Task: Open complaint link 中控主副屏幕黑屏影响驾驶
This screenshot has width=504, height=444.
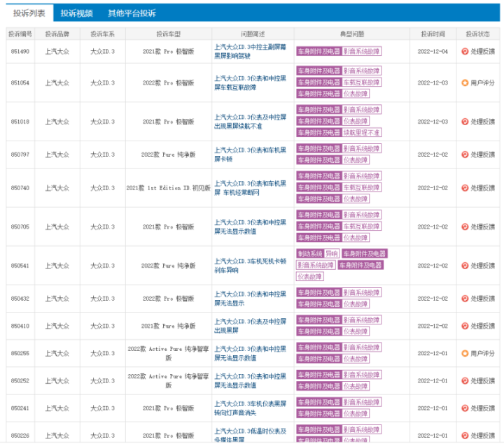Action: (250, 51)
